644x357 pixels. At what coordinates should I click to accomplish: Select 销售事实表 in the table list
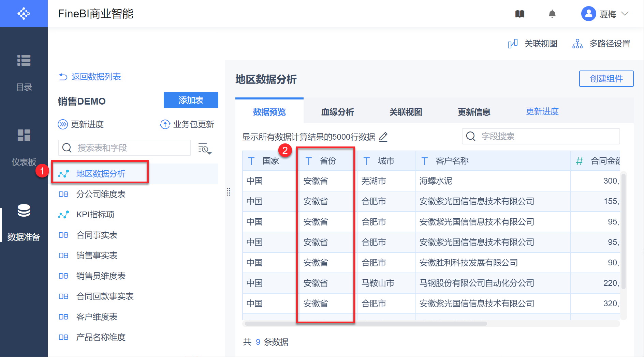click(x=135, y=255)
